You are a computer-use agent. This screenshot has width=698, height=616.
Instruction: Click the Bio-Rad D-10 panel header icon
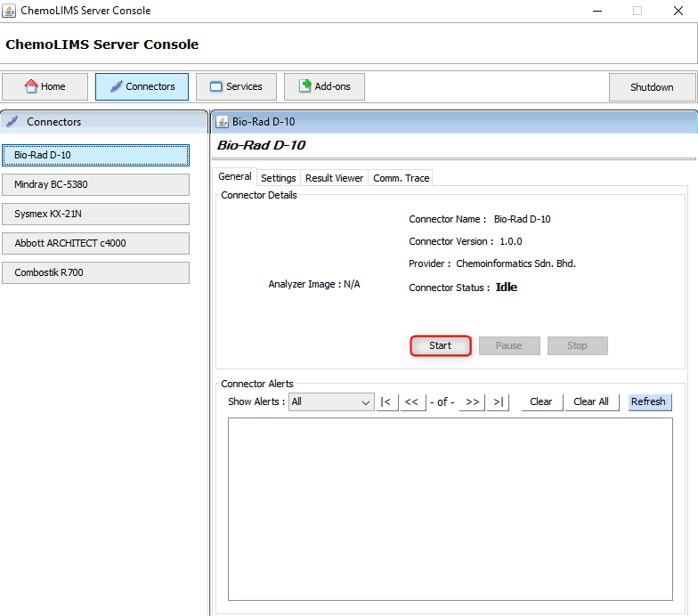pos(223,121)
